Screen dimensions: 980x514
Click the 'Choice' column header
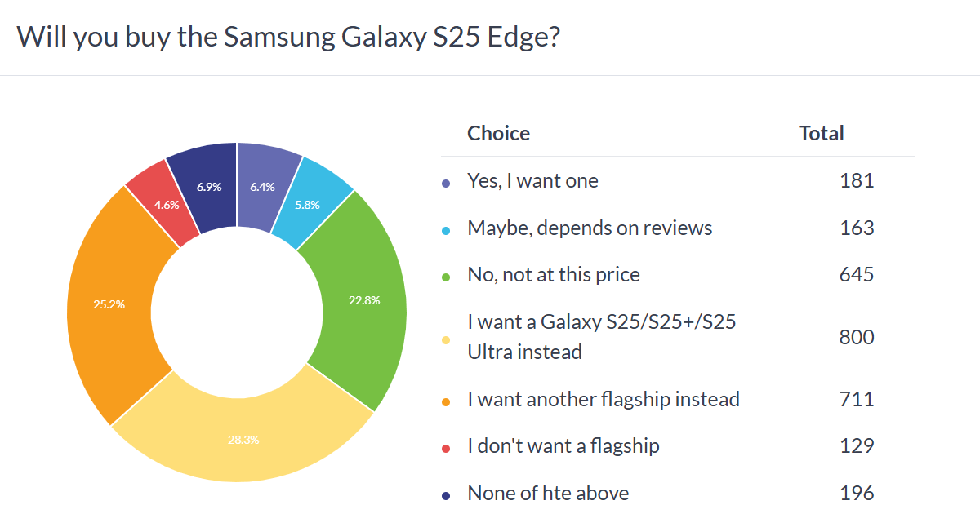pos(498,133)
